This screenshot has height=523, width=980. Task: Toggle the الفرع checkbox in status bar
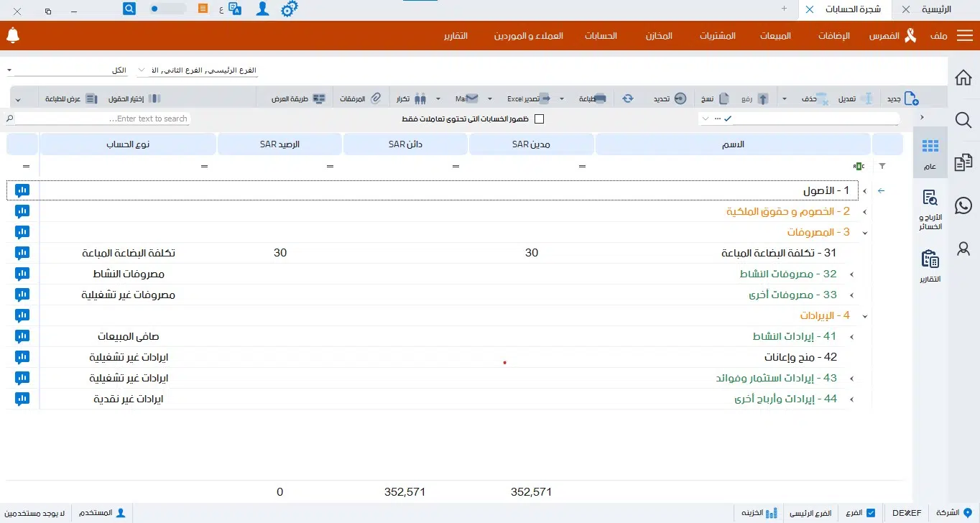pos(871,513)
